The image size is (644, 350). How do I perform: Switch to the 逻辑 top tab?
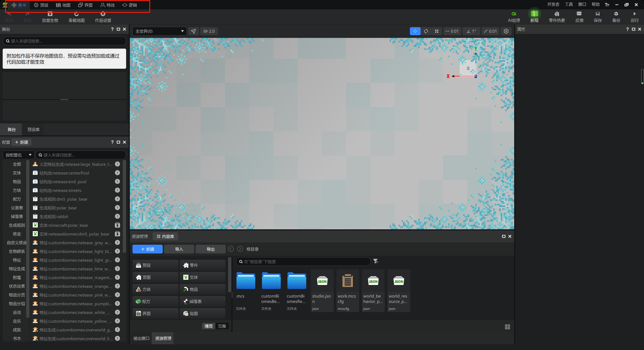pos(129,5)
